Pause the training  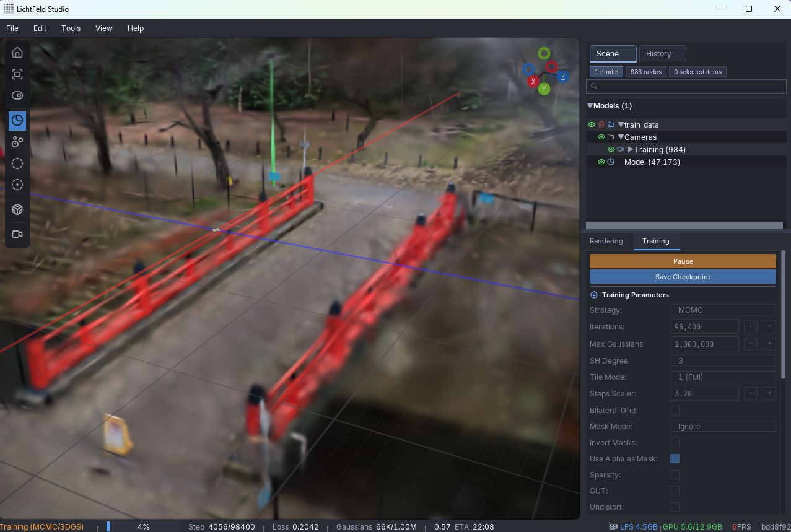pyautogui.click(x=683, y=261)
